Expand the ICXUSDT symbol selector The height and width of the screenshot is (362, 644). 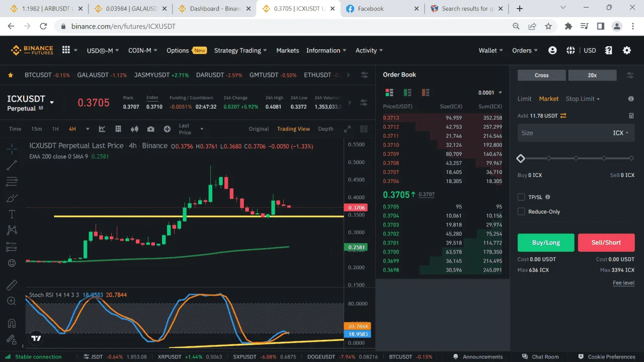click(51, 103)
